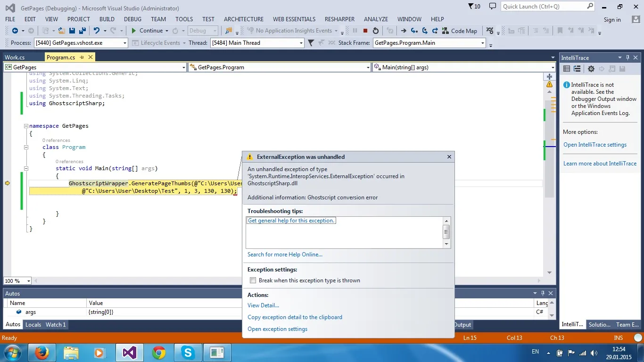
Task: Click the Find in Files toolbar icon
Action: pos(229,31)
